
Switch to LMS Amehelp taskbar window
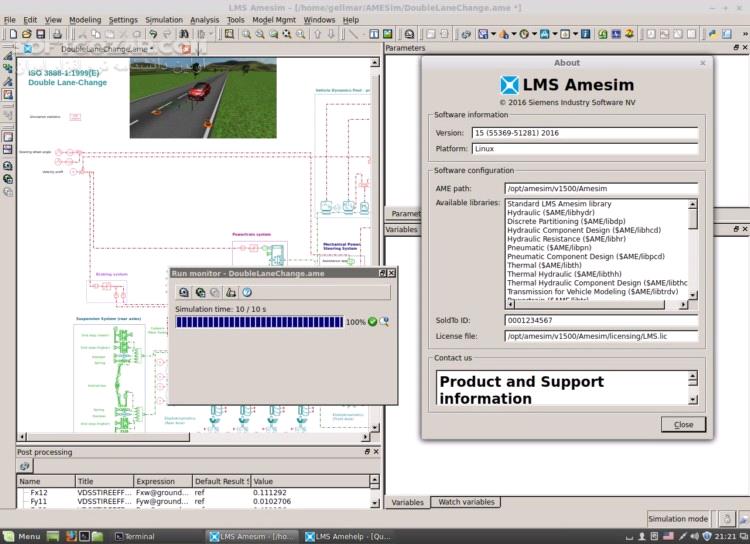coord(349,536)
